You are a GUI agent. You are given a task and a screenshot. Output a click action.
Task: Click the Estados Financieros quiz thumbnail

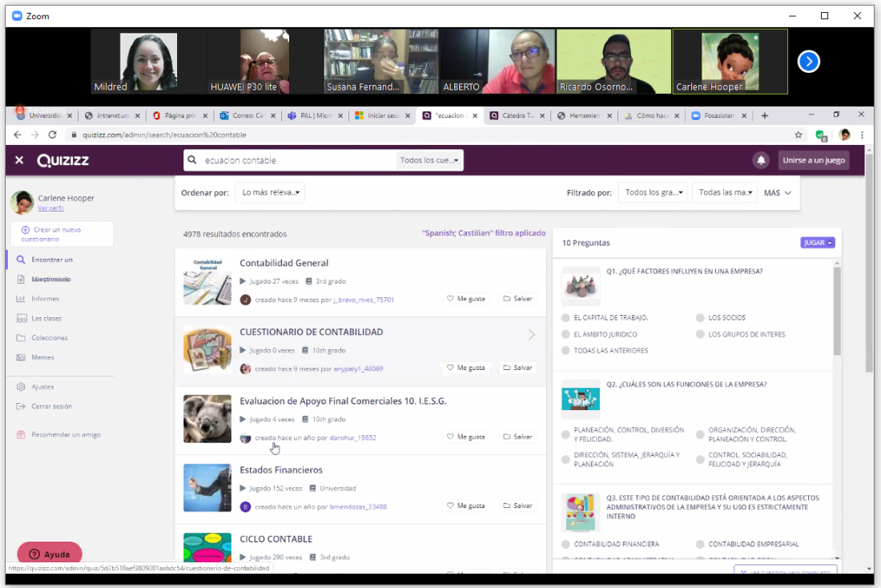207,488
